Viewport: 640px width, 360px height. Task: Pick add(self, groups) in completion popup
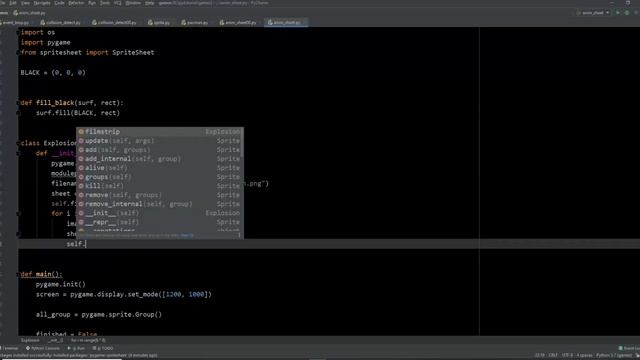(159, 149)
